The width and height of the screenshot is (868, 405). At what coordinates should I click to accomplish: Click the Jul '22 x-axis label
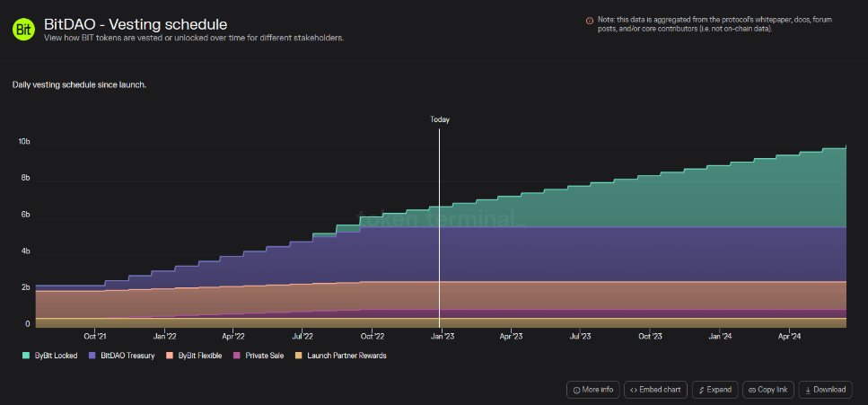(x=302, y=336)
